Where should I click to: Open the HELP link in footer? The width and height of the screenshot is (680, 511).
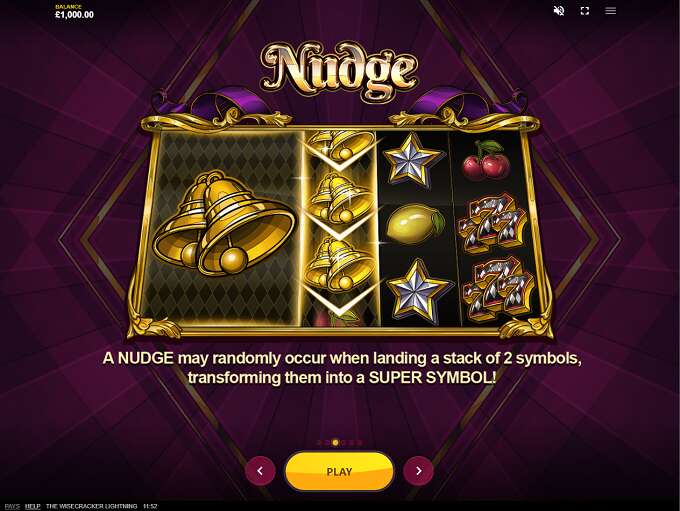[33, 506]
